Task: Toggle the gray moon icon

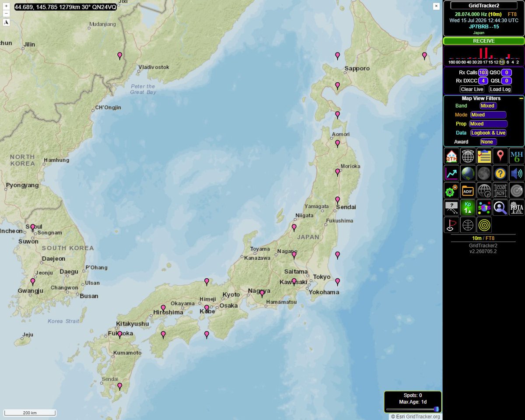Action: 484,173
